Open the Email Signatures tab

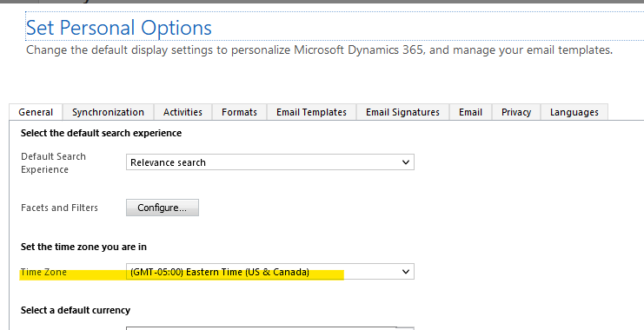(402, 112)
